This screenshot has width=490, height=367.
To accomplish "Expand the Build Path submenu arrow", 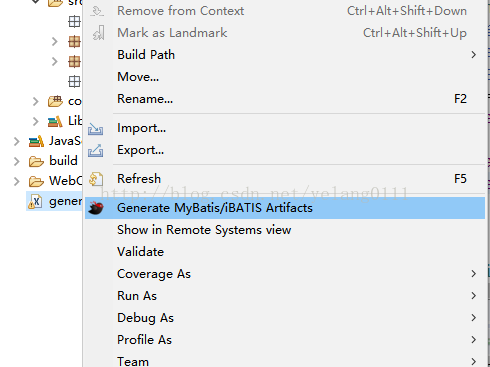I will (474, 55).
